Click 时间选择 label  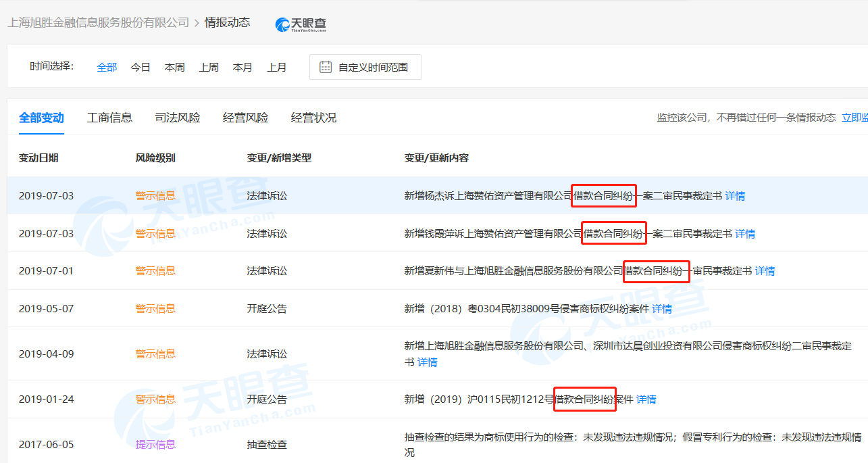(51, 66)
